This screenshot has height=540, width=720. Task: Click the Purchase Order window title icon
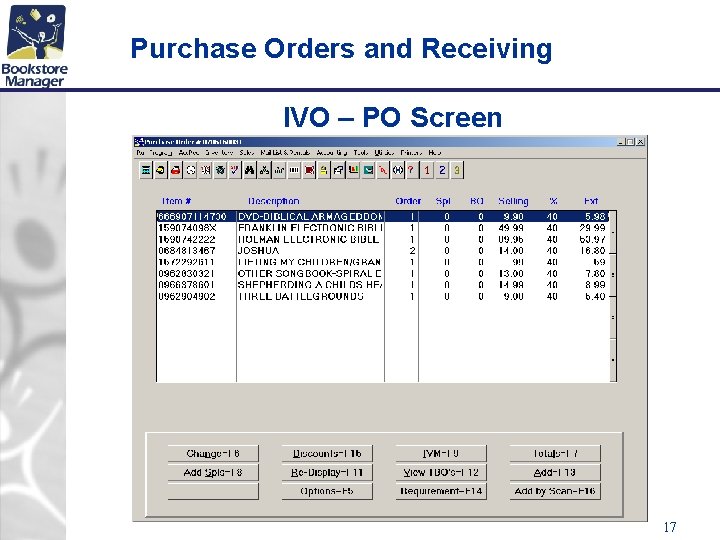click(x=139, y=142)
